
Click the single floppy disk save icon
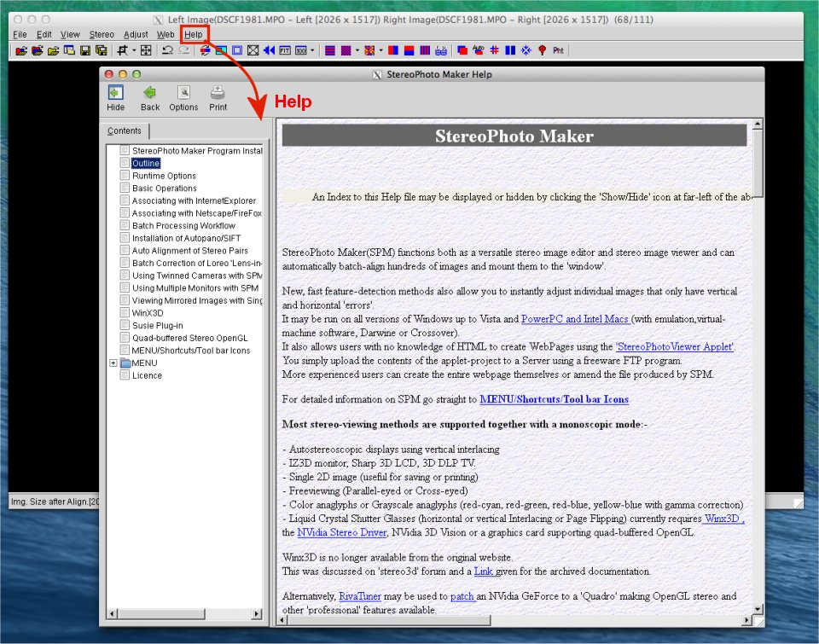coord(85,50)
